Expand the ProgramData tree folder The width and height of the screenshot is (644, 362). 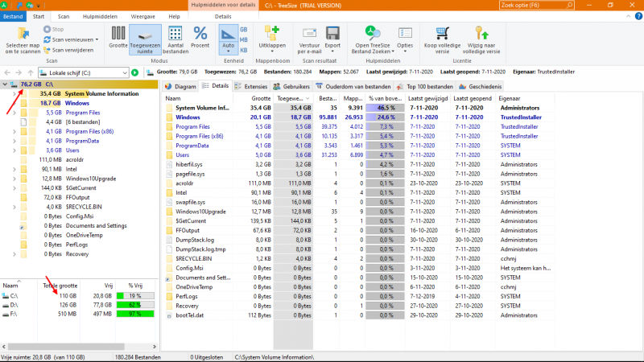pyautogui.click(x=14, y=141)
